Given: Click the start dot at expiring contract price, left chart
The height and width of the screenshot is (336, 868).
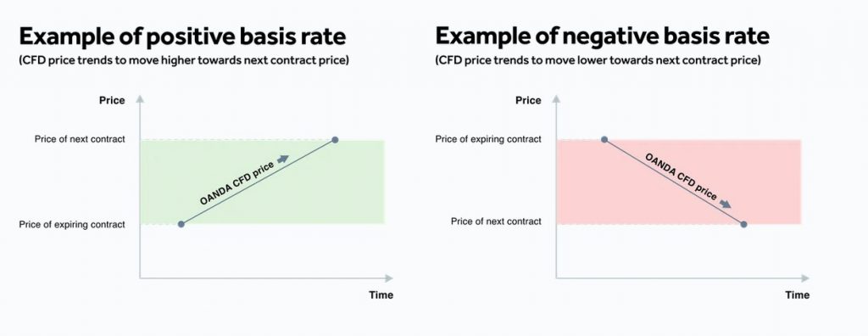Looking at the screenshot, I should [x=181, y=224].
